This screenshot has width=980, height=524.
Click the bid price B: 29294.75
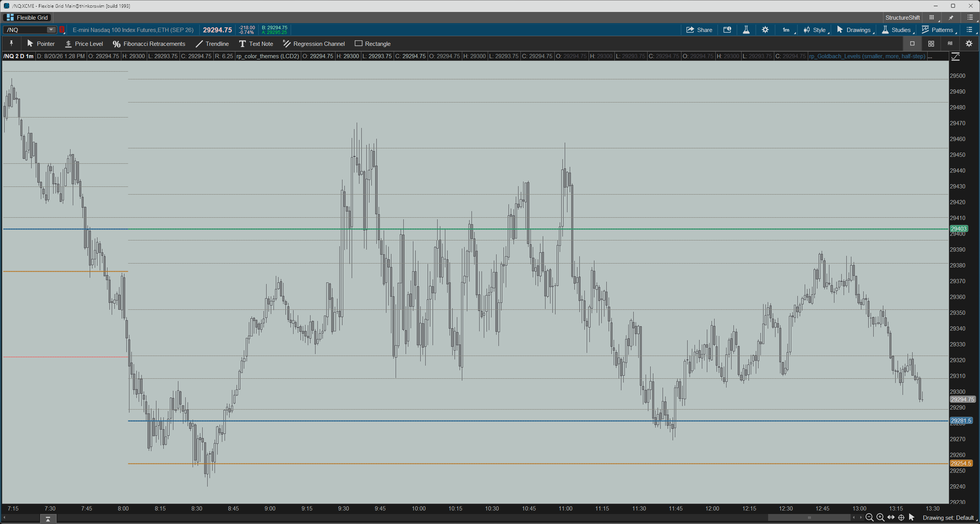pos(275,28)
